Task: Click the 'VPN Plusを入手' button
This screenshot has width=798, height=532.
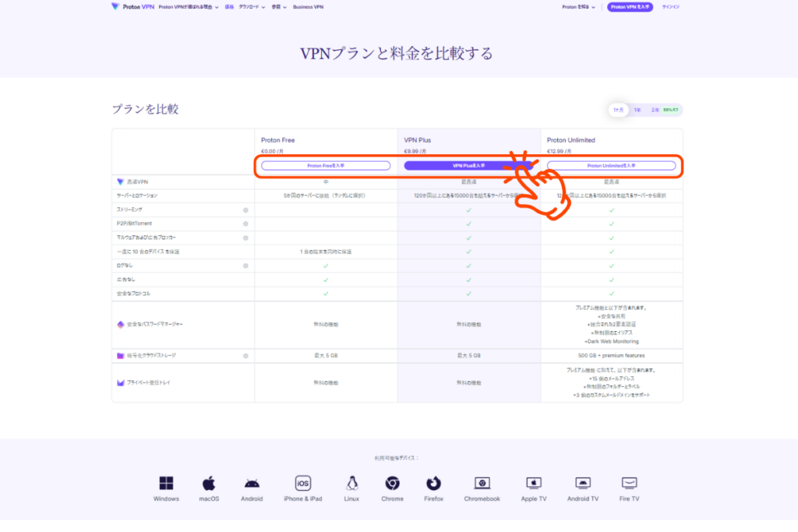Action: coord(468,166)
